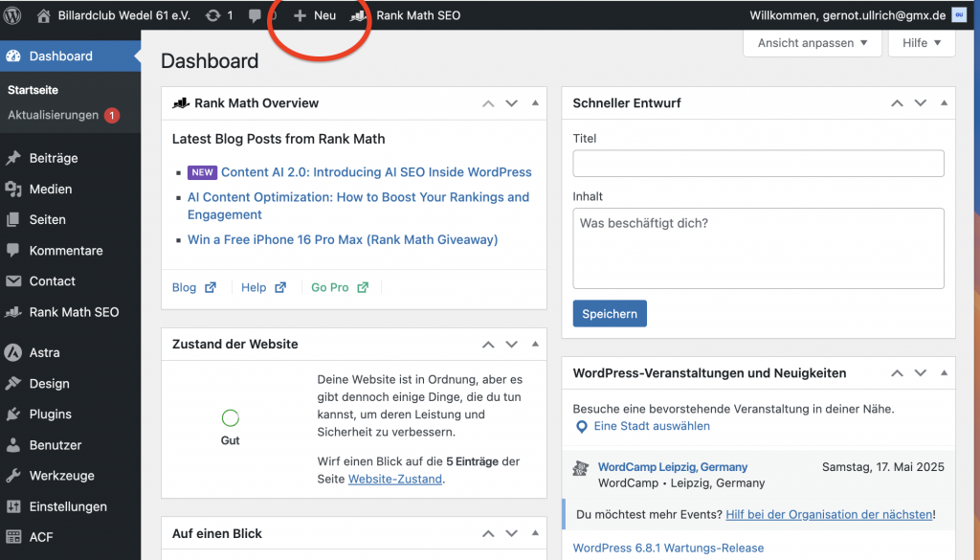Click the Dashboard gauge icon in the sidebar
Image resolution: width=980 pixels, height=560 pixels.
click(x=13, y=56)
